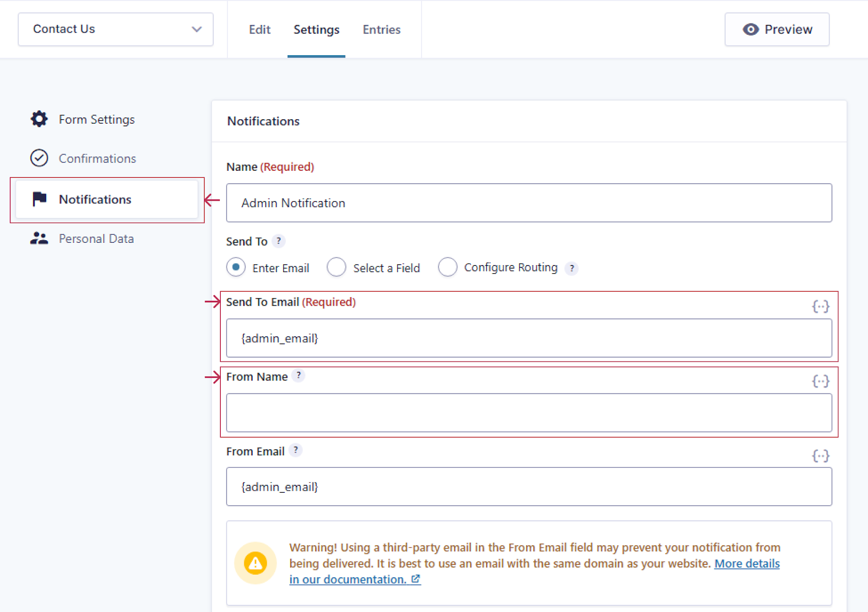The width and height of the screenshot is (868, 612).
Task: Open the More details documentation link
Action: [x=746, y=564]
